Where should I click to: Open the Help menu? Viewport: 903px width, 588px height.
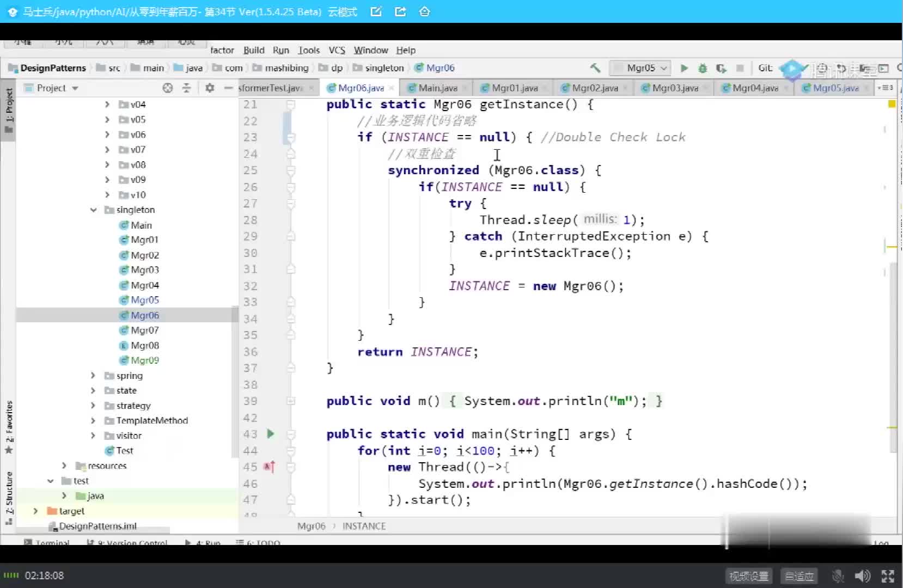pos(406,50)
